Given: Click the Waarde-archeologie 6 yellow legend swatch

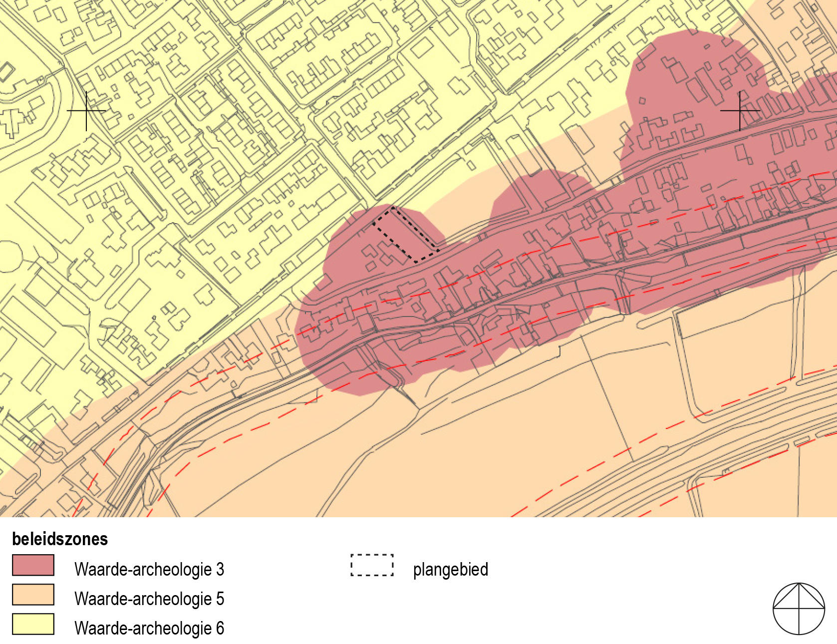Looking at the screenshot, I should pyautogui.click(x=33, y=624).
